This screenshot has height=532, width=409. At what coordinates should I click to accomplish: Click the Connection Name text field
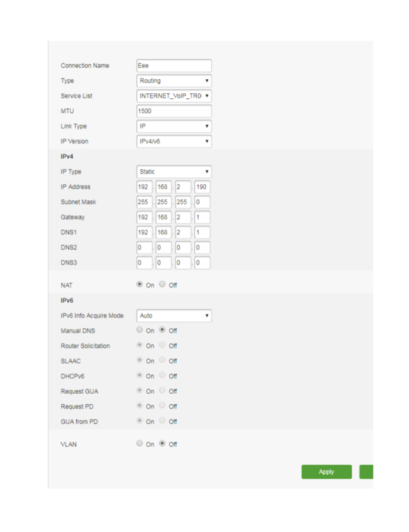[174, 66]
